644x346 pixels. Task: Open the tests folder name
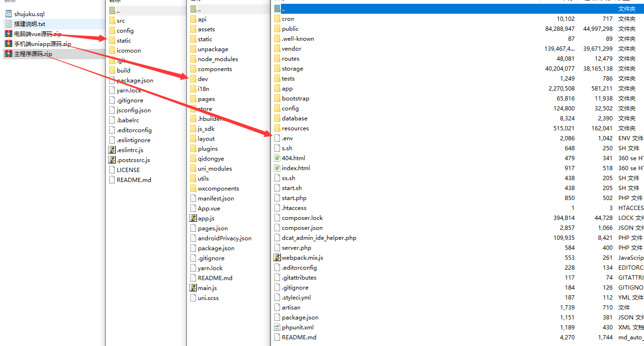(x=289, y=78)
